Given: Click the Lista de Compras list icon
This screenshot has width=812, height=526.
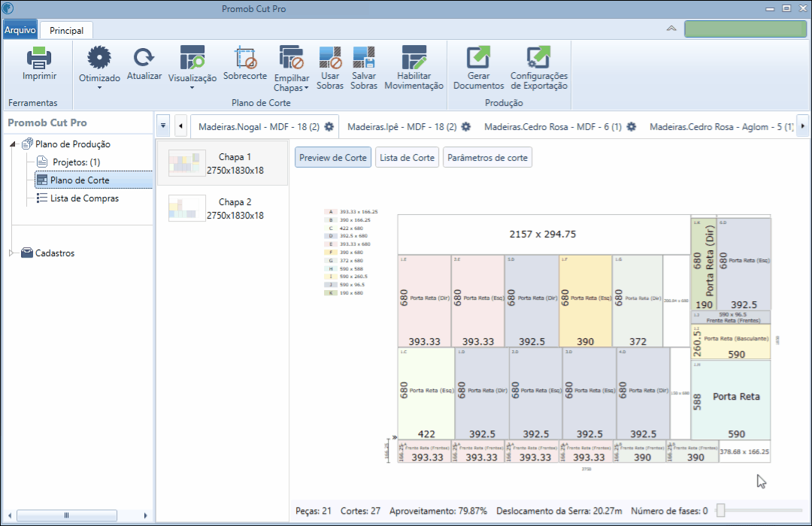Looking at the screenshot, I should 42,198.
